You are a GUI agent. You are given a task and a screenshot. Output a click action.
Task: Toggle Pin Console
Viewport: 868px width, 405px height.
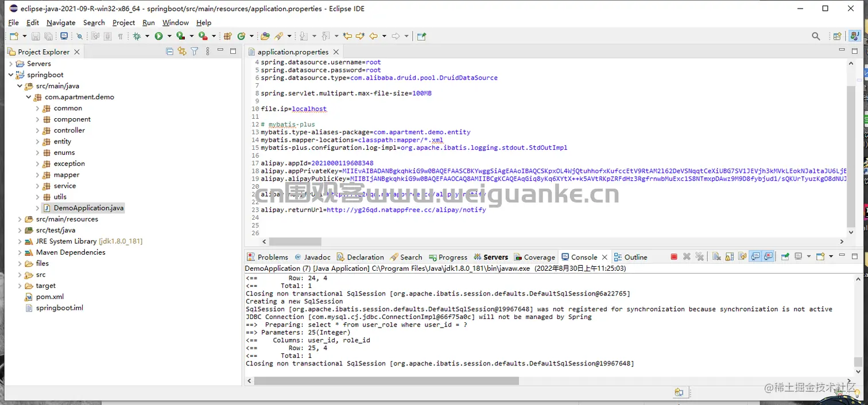click(x=785, y=257)
